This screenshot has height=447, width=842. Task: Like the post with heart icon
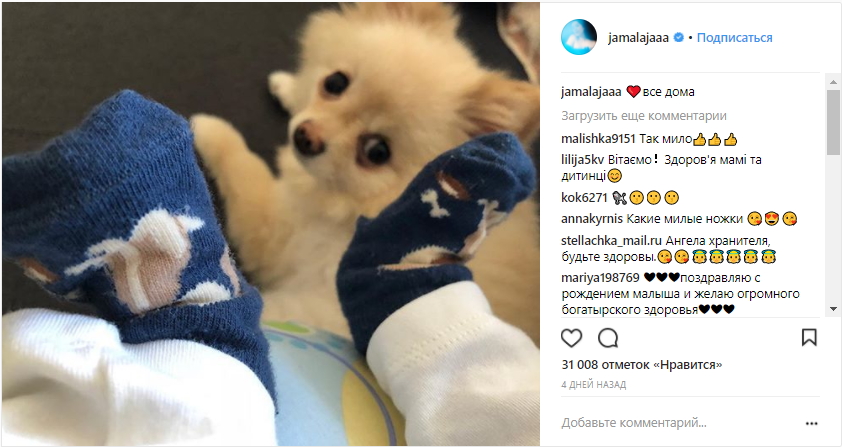[x=571, y=338]
